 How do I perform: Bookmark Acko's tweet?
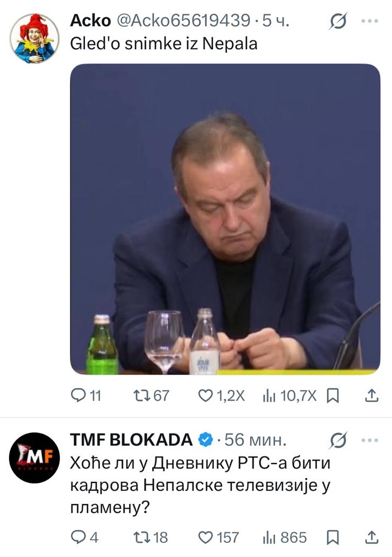[x=332, y=396]
